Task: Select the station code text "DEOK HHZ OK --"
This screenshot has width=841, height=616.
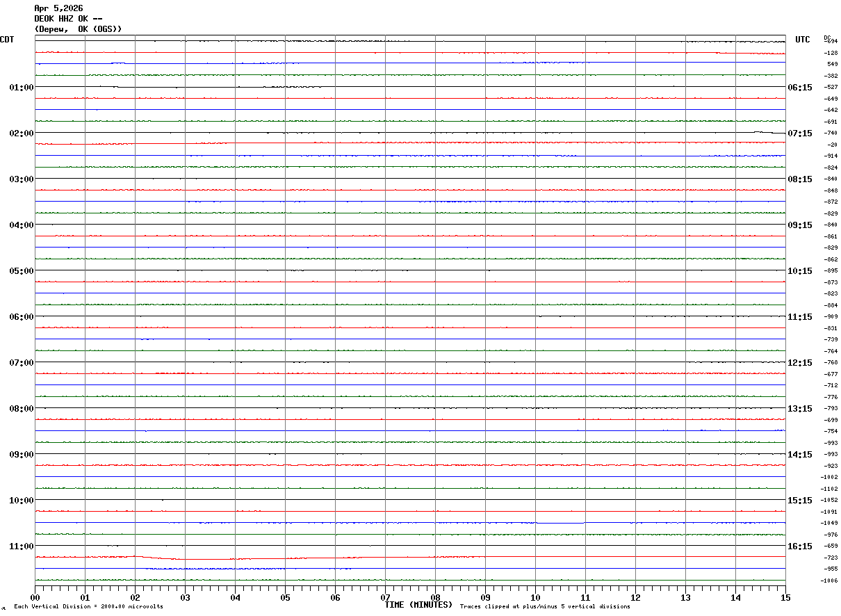Action: click(68, 19)
